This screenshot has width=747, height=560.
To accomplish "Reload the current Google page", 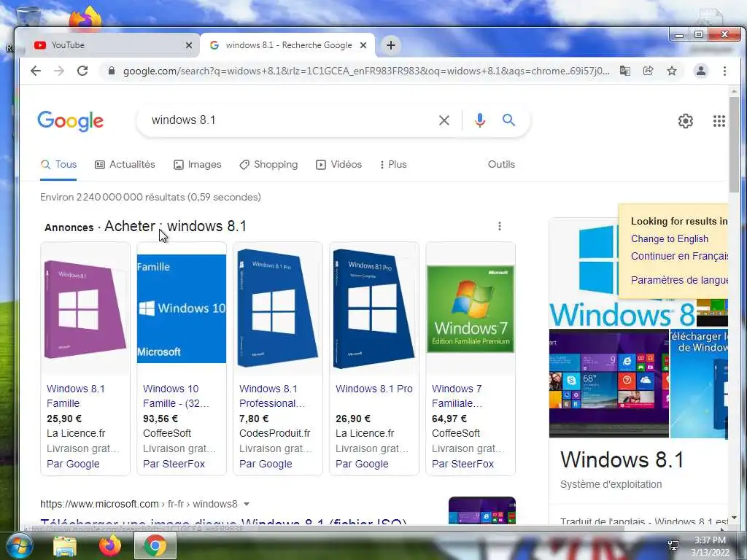I will coord(82,71).
